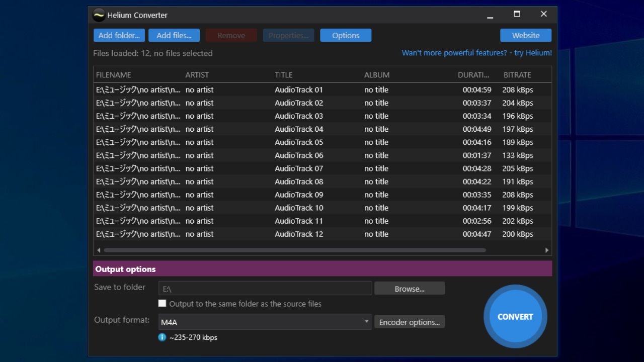Click the 189 kBps bitrate cell

(x=518, y=142)
